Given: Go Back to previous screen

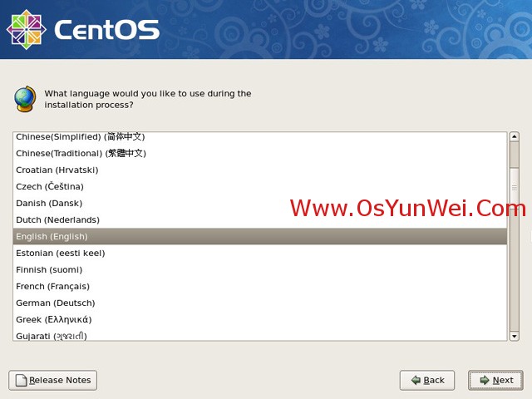Looking at the screenshot, I should pos(427,381).
